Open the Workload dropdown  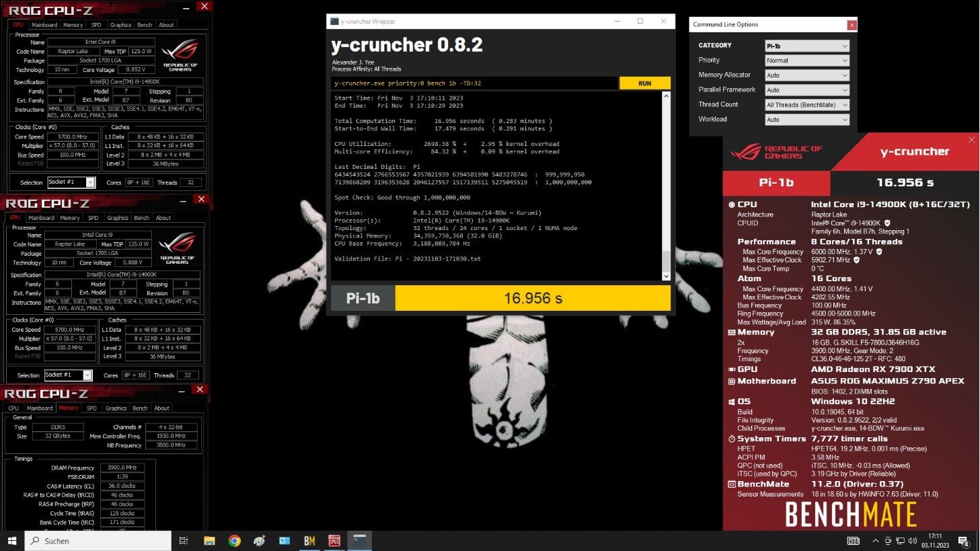click(x=807, y=120)
